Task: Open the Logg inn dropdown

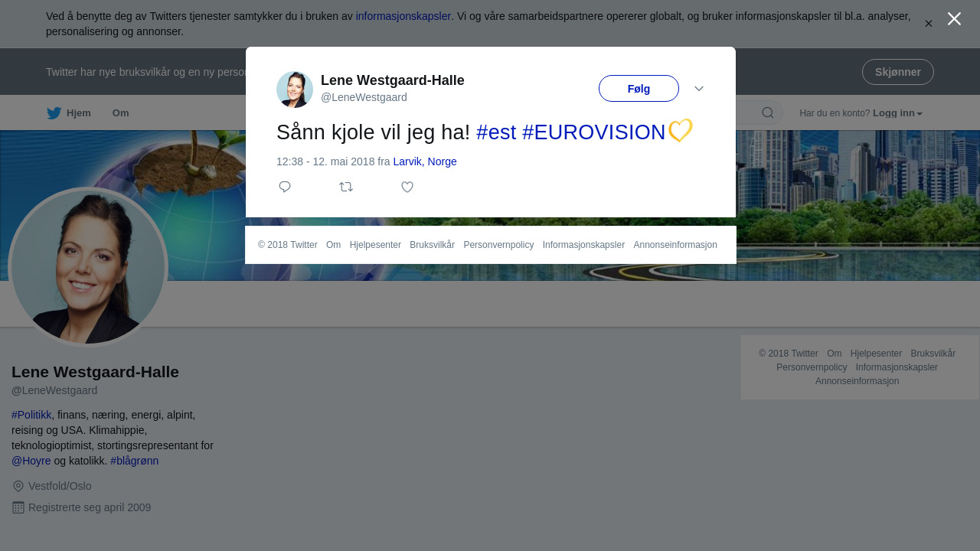Action: [897, 113]
